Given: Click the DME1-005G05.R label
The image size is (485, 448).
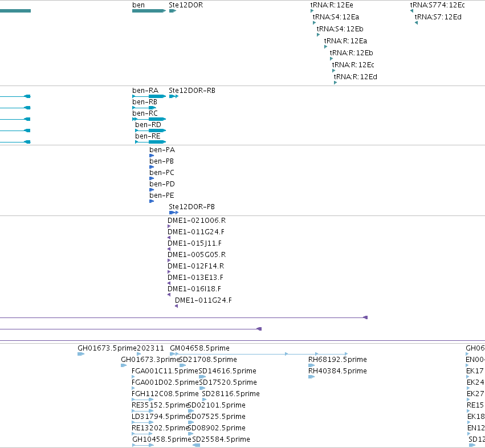Looking at the screenshot, I should (x=197, y=255).
